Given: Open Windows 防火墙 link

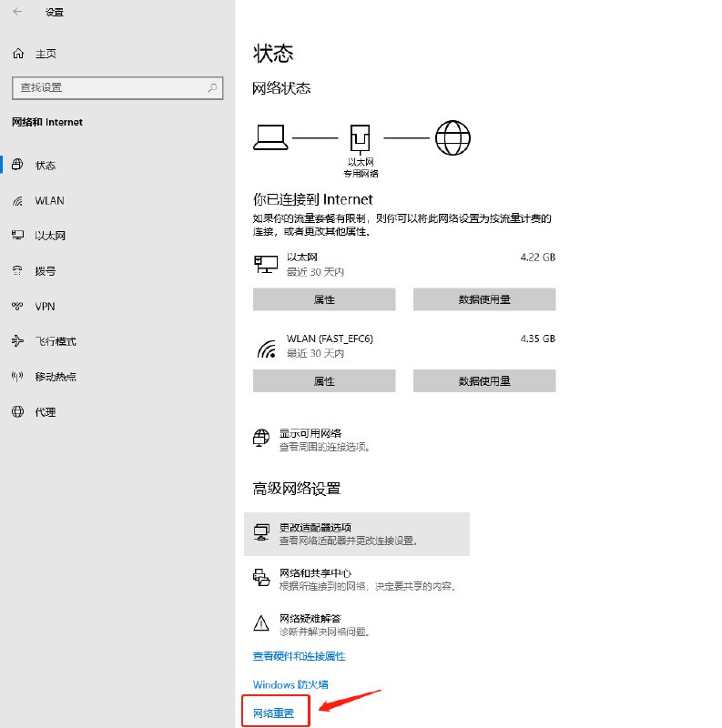Looking at the screenshot, I should coord(290,684).
